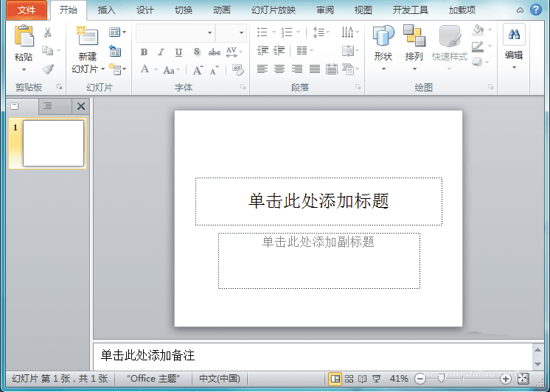Increase list indent level
The image size is (550, 392).
click(x=279, y=51)
